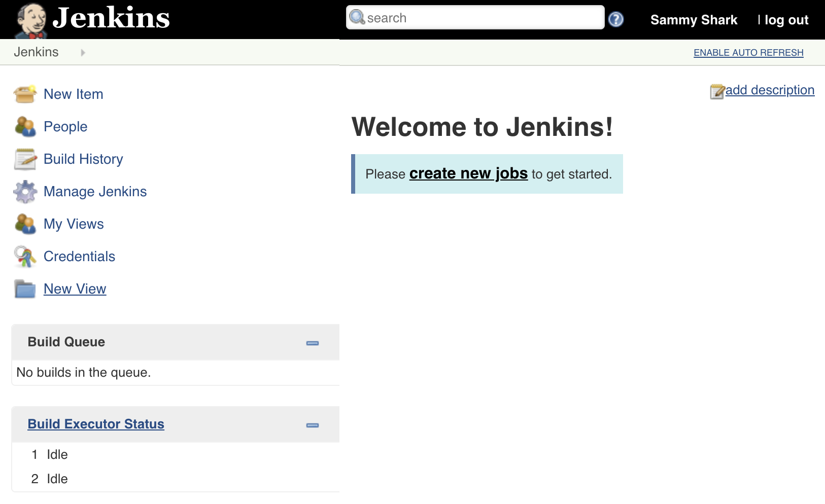The image size is (825, 504).
Task: Click the Build History notepad icon
Action: 25,159
